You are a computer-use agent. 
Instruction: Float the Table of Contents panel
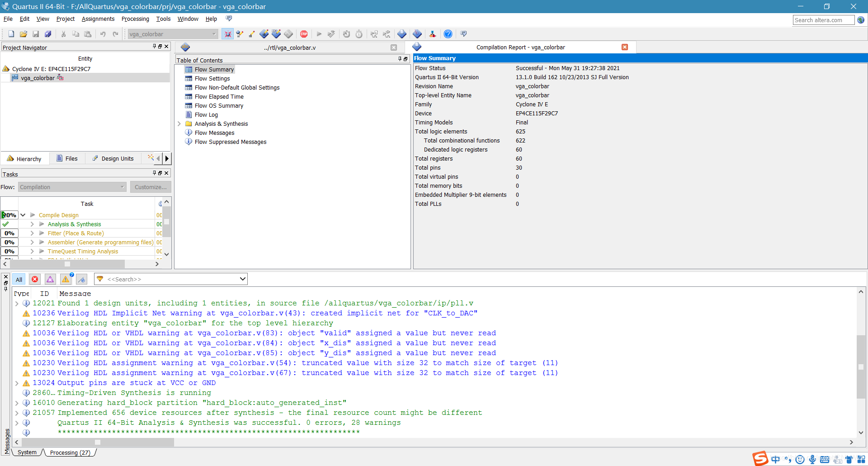click(x=406, y=59)
